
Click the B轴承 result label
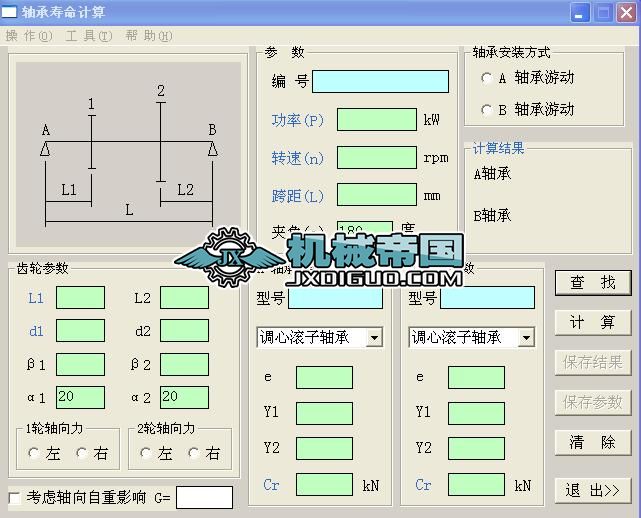(492, 215)
